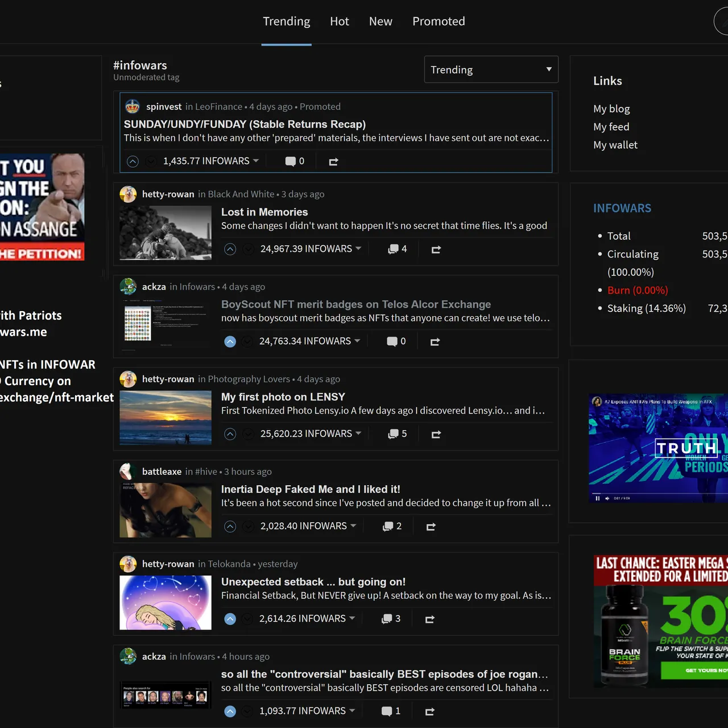Expand payout details for 24,967.39 INFOWARS
Screen dimensions: 728x728
pos(358,249)
